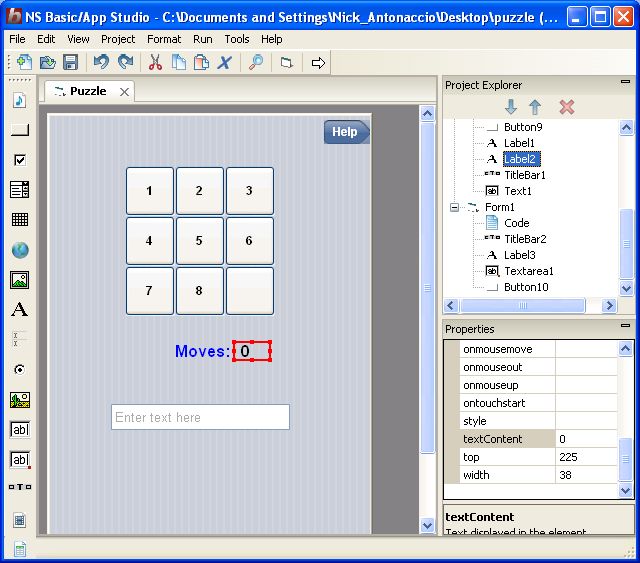The image size is (640, 563).
Task: Click the New Project toolbar icon
Action: (24, 62)
